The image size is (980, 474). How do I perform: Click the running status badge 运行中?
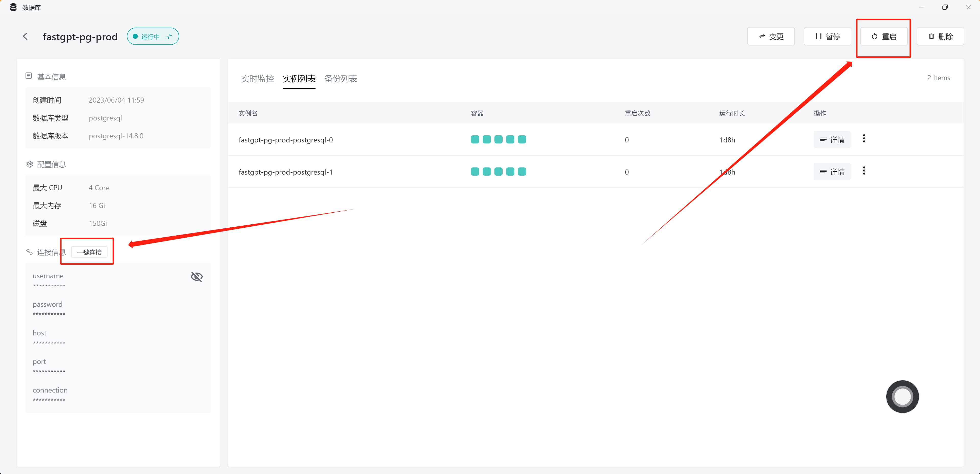(x=153, y=37)
